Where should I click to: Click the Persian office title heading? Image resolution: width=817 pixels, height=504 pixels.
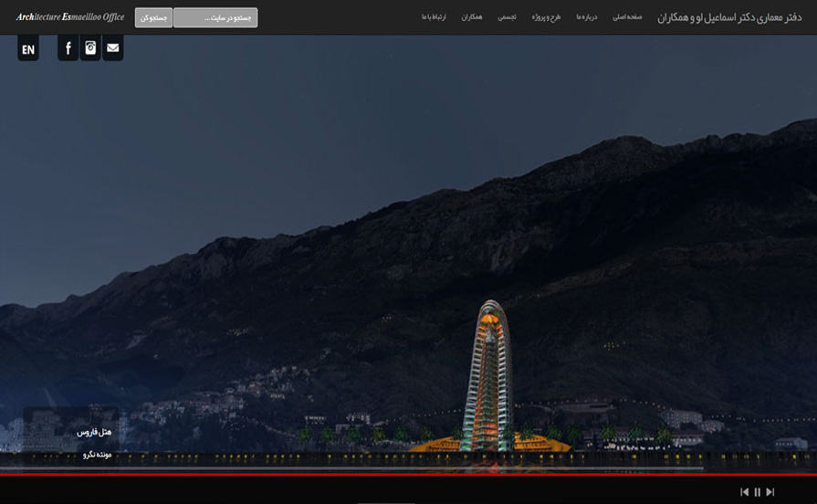coord(728,17)
